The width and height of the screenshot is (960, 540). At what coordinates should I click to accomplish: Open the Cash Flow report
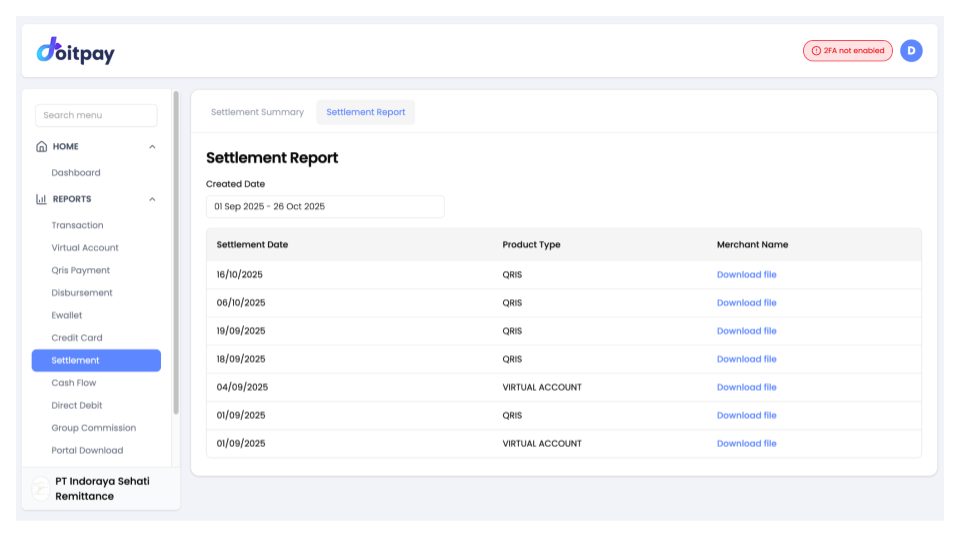(74, 383)
